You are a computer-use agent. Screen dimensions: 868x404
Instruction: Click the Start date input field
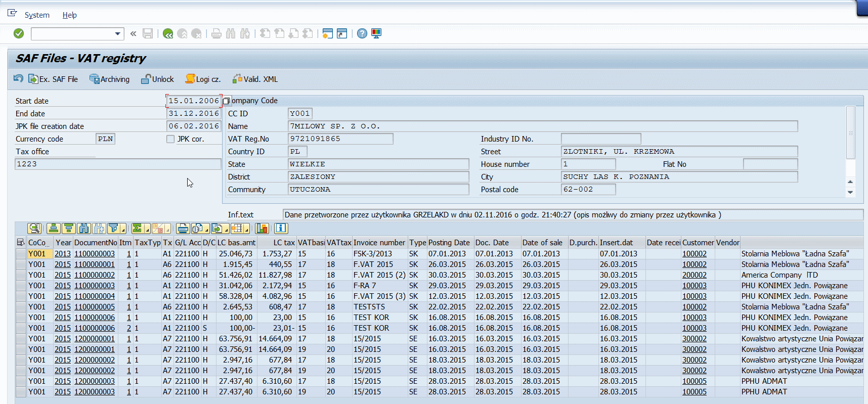(193, 101)
